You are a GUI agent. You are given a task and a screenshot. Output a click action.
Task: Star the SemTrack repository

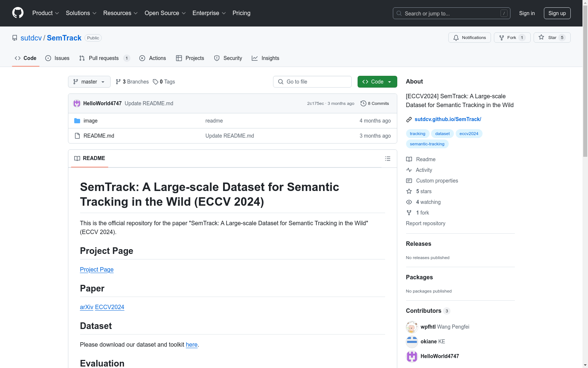pyautogui.click(x=552, y=38)
